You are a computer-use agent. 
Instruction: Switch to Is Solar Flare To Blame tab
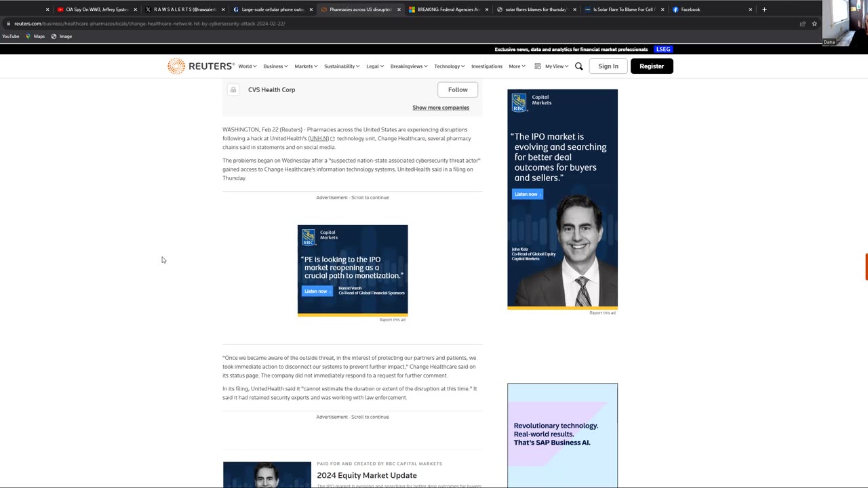(624, 9)
